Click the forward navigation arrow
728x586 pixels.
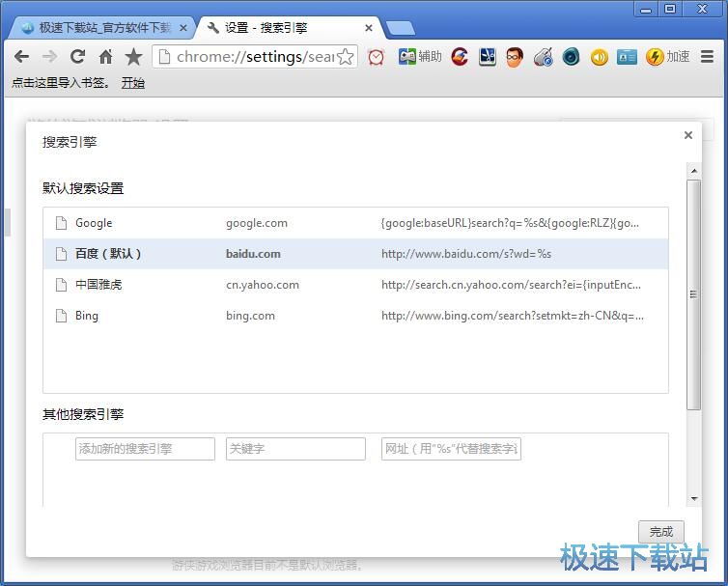pos(49,57)
